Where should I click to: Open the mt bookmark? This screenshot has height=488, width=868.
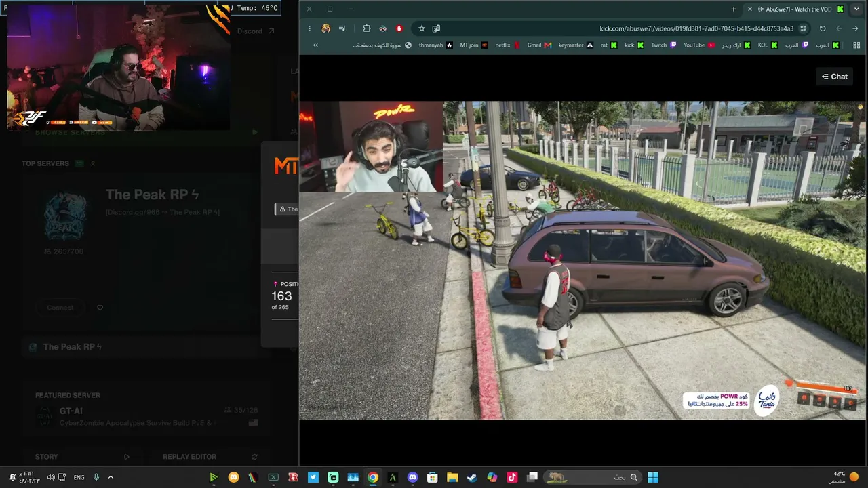click(608, 45)
